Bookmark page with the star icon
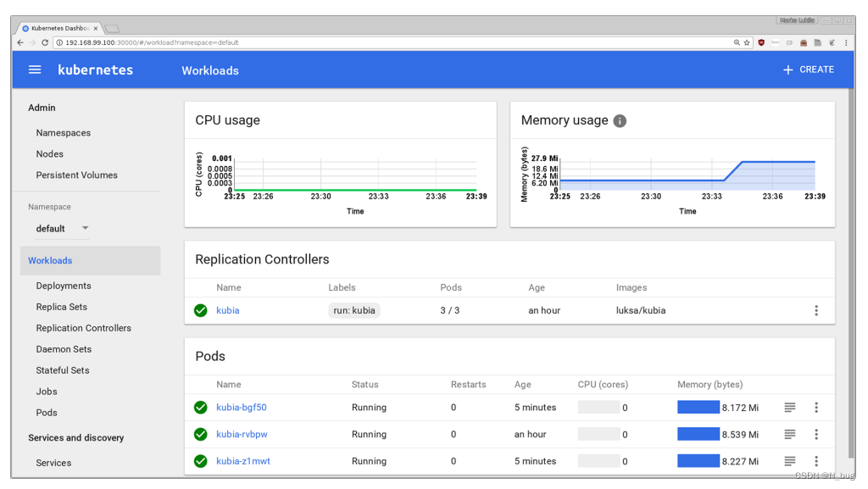Viewport: 868px width, 489px height. pyautogui.click(x=747, y=42)
